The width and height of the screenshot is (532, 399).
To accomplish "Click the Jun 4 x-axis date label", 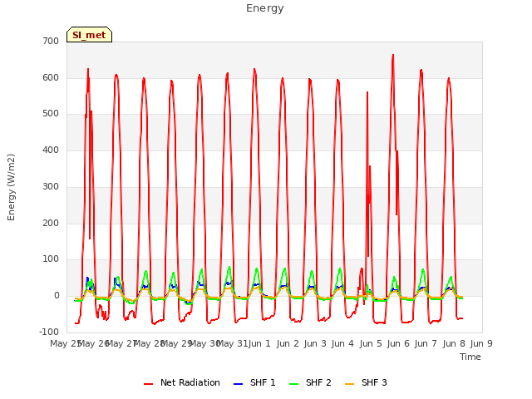I will [x=342, y=343].
